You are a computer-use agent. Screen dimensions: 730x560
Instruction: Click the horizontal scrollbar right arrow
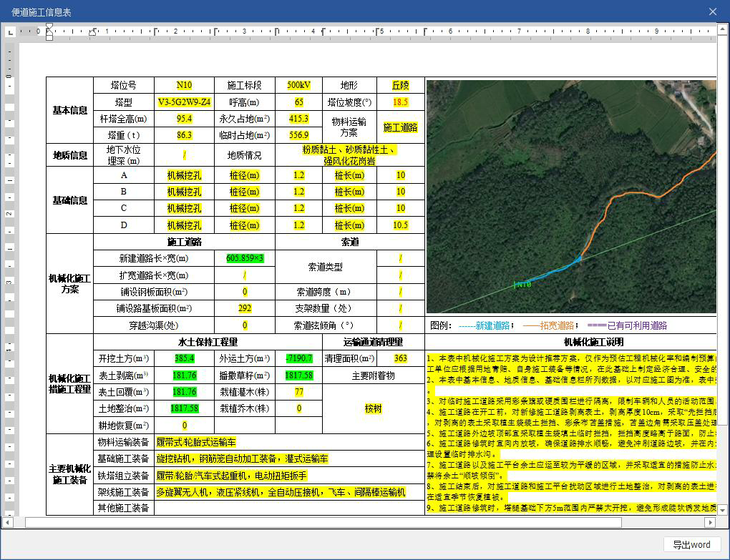tap(711, 522)
